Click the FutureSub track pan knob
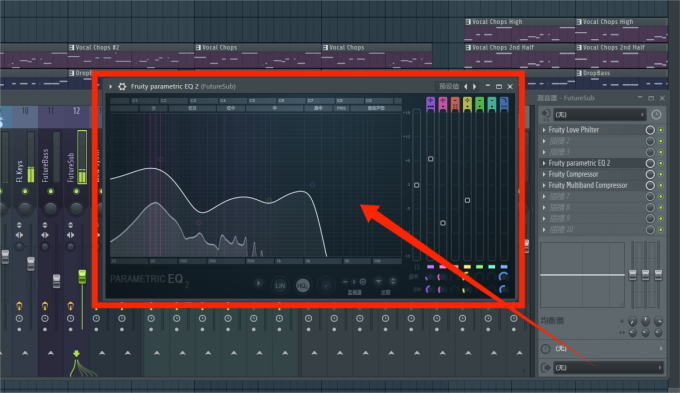The image size is (680, 393). 76,209
